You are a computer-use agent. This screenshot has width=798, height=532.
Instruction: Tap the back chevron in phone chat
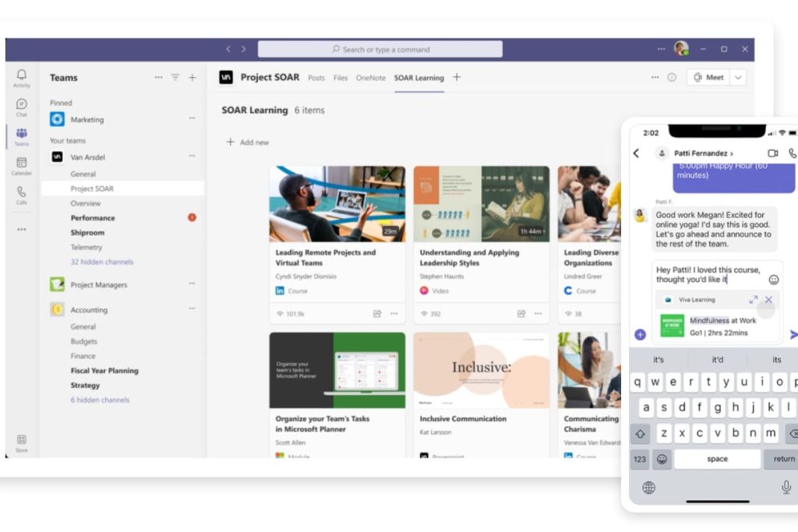tap(636, 153)
